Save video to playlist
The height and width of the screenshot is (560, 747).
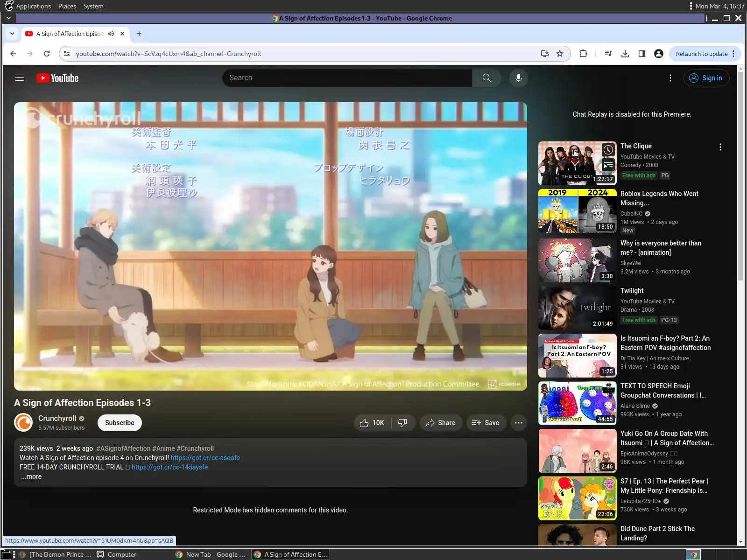[x=486, y=423]
